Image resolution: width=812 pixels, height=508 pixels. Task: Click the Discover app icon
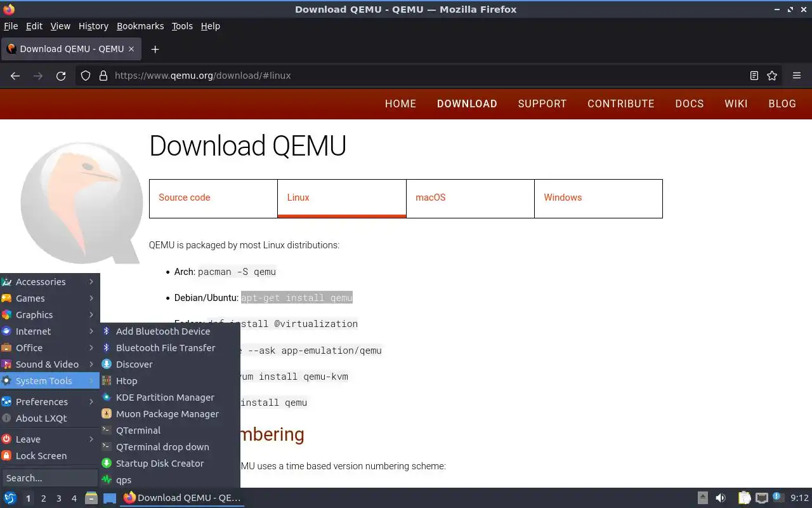point(107,364)
